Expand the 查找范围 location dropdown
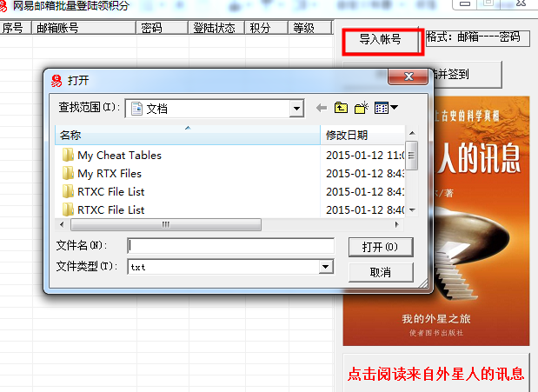 point(296,109)
